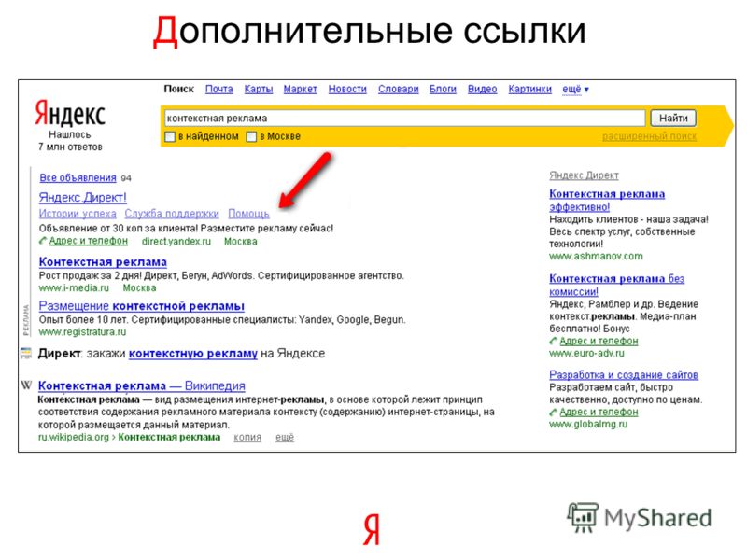Open 'Контекстная реклама без комиссии!' ad
Screen dimensions: 747x560
(x=617, y=285)
